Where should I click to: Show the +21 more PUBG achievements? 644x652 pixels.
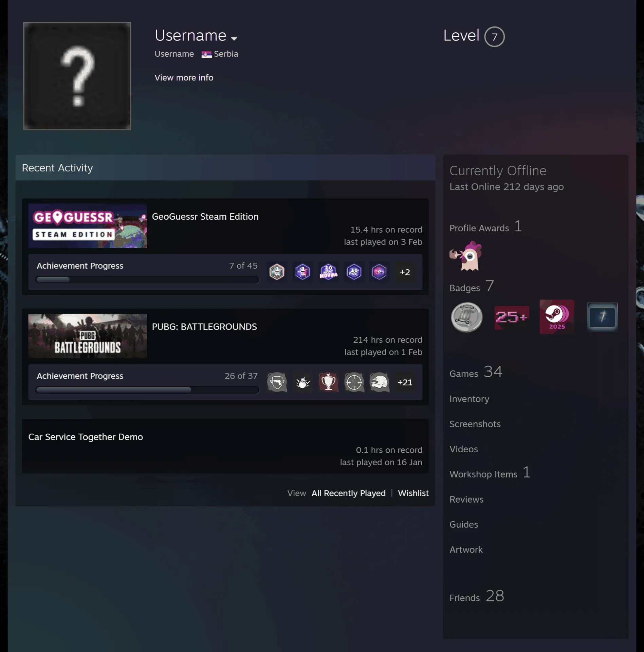coord(405,382)
